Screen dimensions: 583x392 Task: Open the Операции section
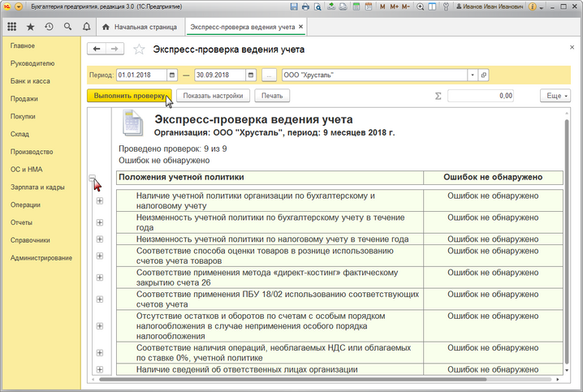pos(25,205)
